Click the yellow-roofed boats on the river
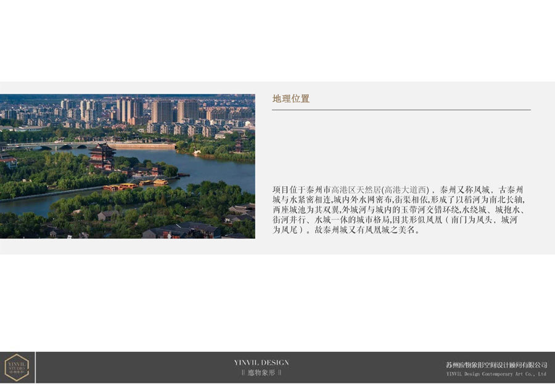Viewport: 555px width, 392px height. (x=129, y=186)
